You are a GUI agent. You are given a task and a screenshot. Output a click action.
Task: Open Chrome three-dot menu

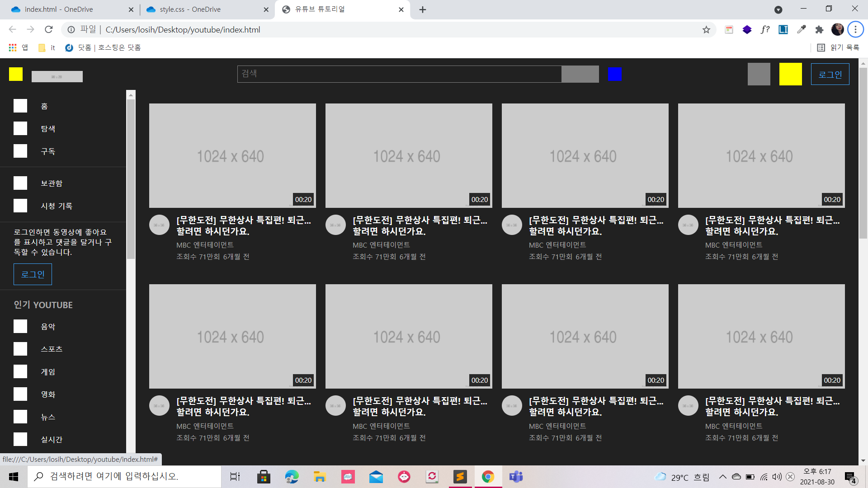click(855, 30)
